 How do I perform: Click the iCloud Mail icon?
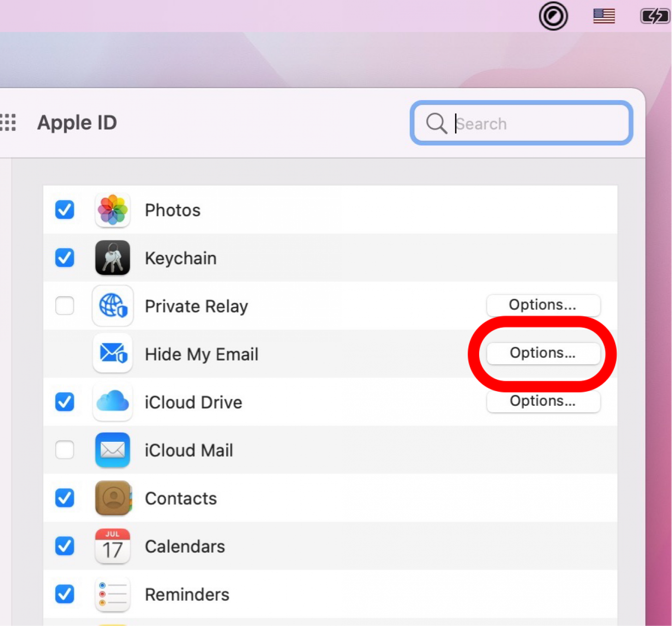(x=113, y=450)
